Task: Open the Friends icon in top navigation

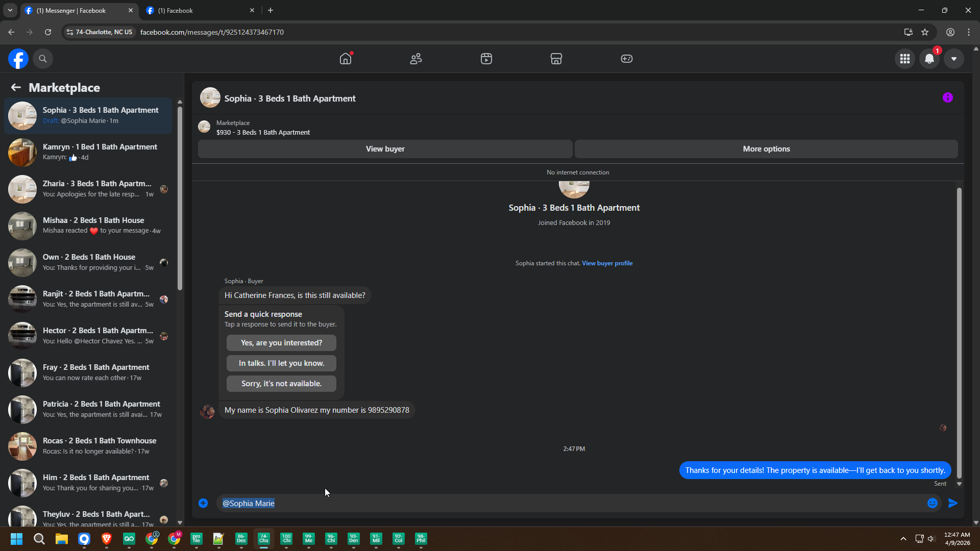Action: click(x=416, y=59)
